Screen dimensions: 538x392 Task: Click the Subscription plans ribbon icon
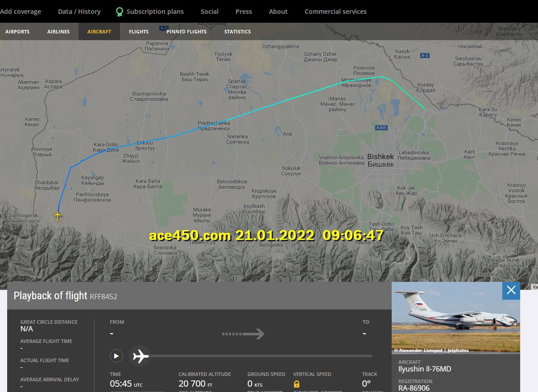(x=119, y=12)
